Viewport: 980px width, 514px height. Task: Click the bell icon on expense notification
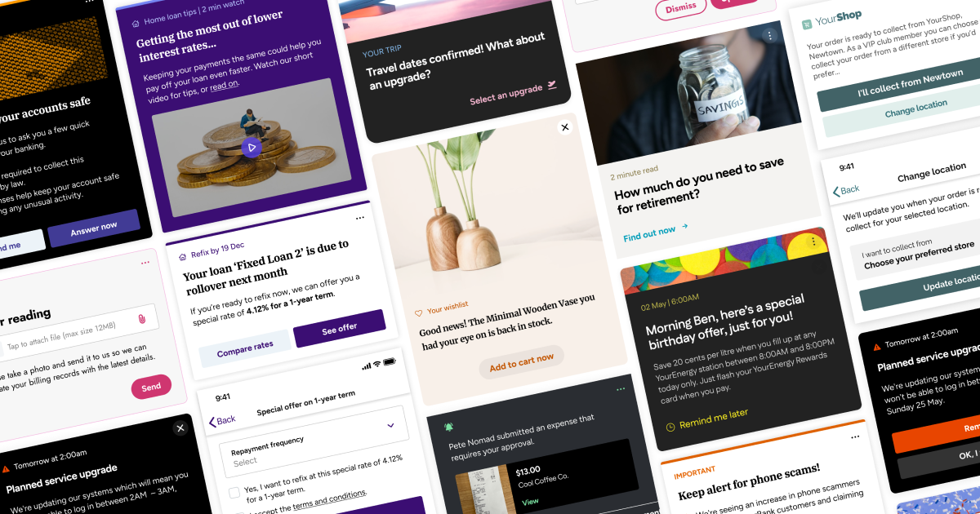448,427
